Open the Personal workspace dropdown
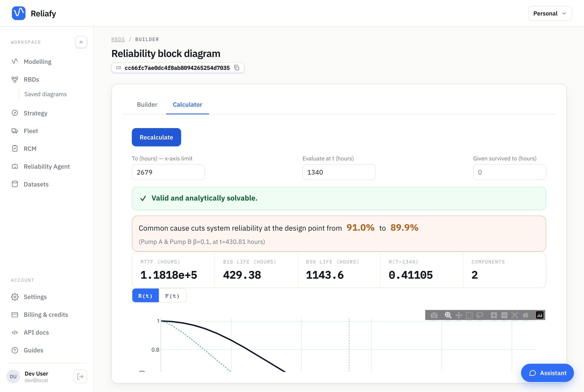The width and height of the screenshot is (584, 392). pos(550,13)
